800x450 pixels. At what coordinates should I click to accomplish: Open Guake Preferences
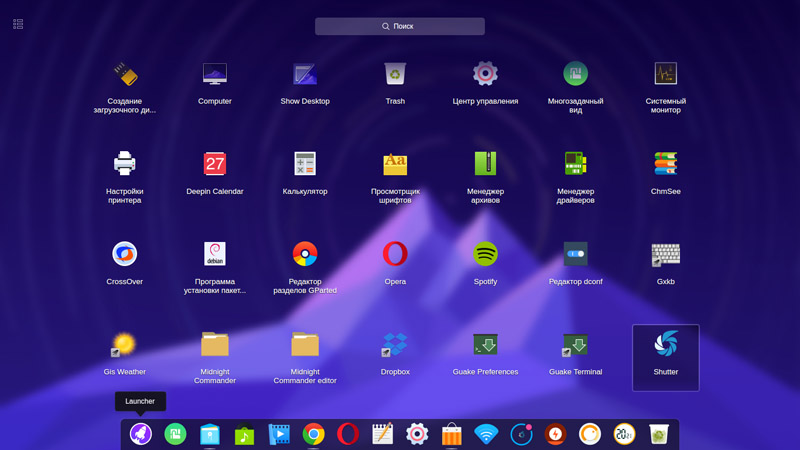pos(485,344)
